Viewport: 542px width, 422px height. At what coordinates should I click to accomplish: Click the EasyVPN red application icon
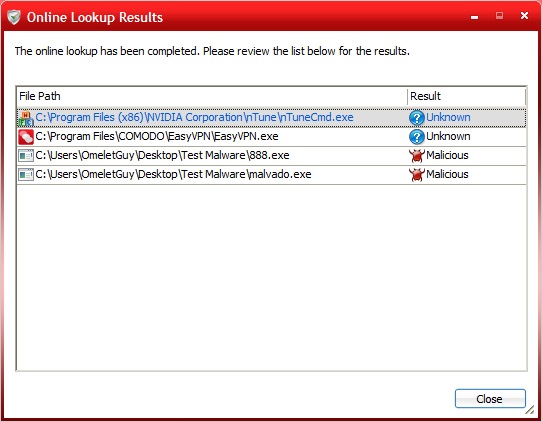[26, 137]
